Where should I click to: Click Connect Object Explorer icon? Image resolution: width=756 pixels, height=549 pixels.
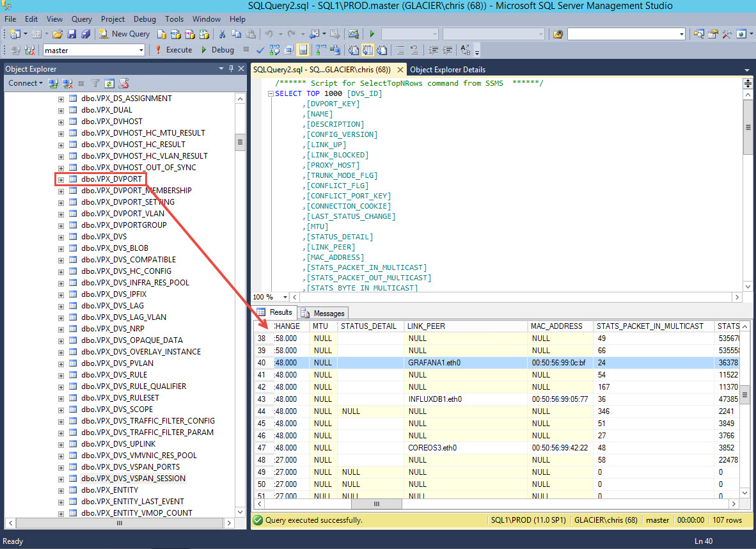coord(53,83)
